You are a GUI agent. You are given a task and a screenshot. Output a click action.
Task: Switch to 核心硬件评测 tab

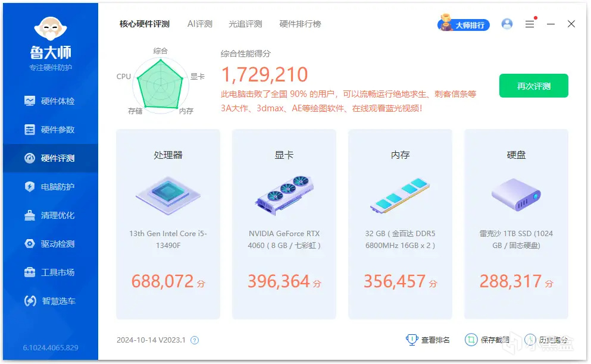click(145, 24)
